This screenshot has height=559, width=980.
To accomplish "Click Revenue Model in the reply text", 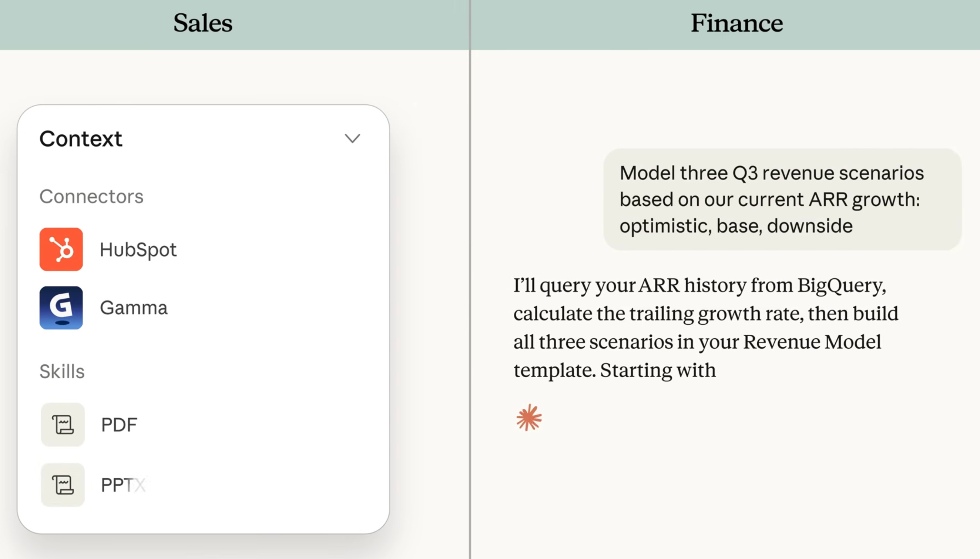I will pos(812,342).
